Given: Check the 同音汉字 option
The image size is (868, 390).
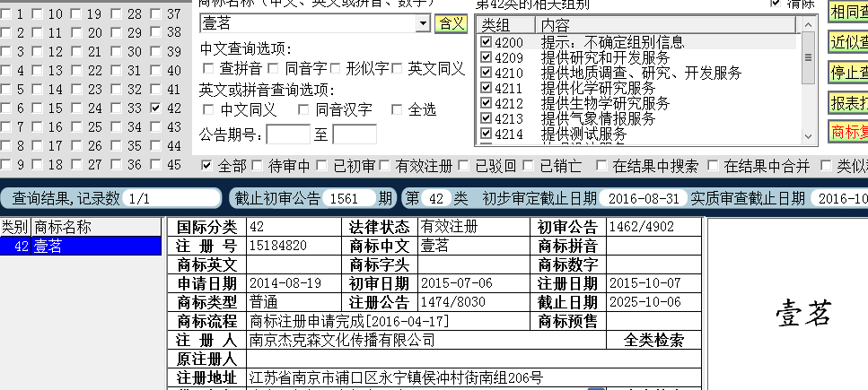Looking at the screenshot, I should 303,110.
